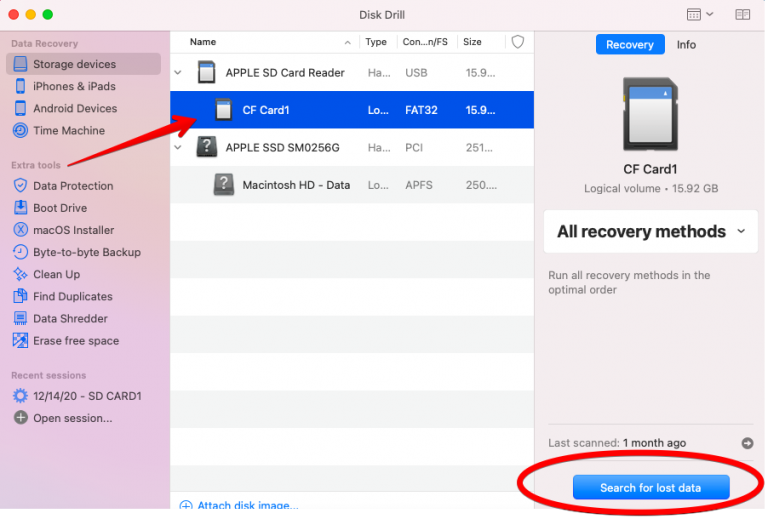Viewport: 768px width, 519px height.
Task: Open the 12/14/20 SD CARD1 session gear icon
Action: pos(20,396)
